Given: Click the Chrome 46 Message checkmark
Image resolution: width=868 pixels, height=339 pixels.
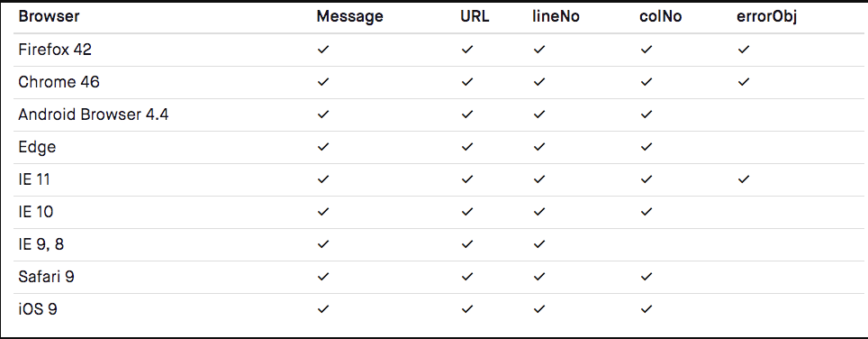Looking at the screenshot, I should coord(322,83).
